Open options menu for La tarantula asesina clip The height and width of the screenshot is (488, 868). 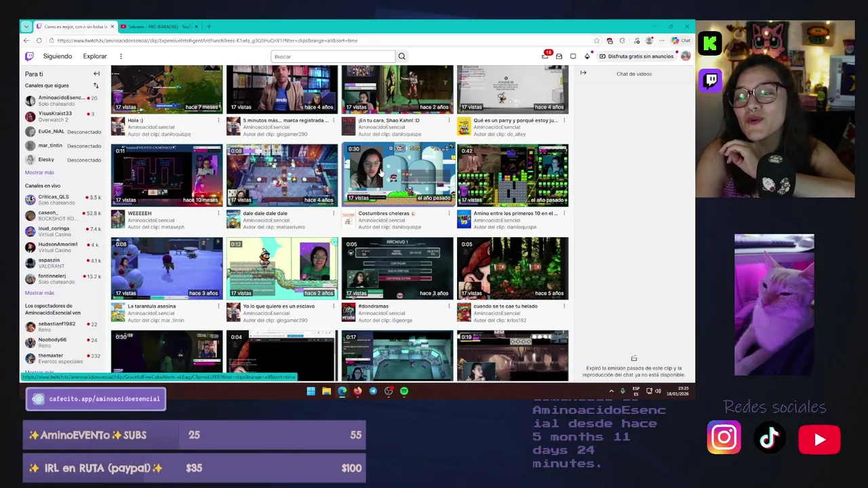pyautogui.click(x=218, y=306)
